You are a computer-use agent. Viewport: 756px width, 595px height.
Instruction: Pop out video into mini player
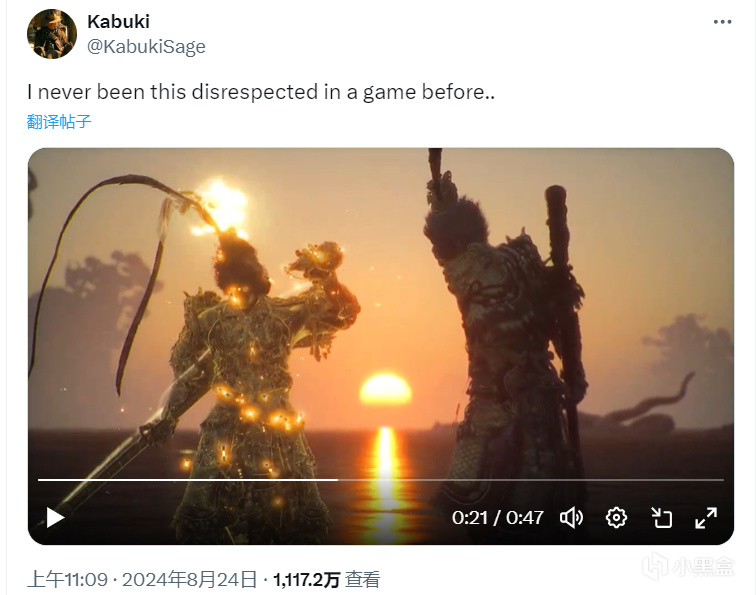(662, 518)
